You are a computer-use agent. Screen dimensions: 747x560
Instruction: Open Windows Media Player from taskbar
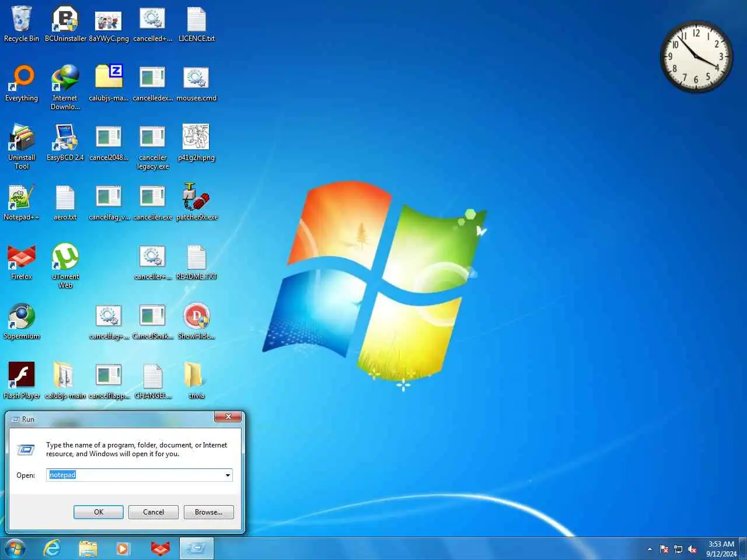(x=123, y=549)
